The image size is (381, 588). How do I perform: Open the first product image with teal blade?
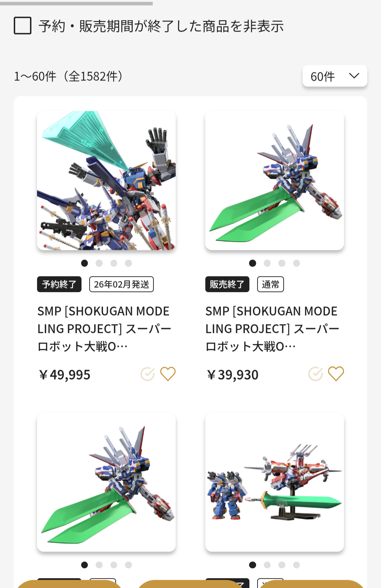pyautogui.click(x=106, y=180)
